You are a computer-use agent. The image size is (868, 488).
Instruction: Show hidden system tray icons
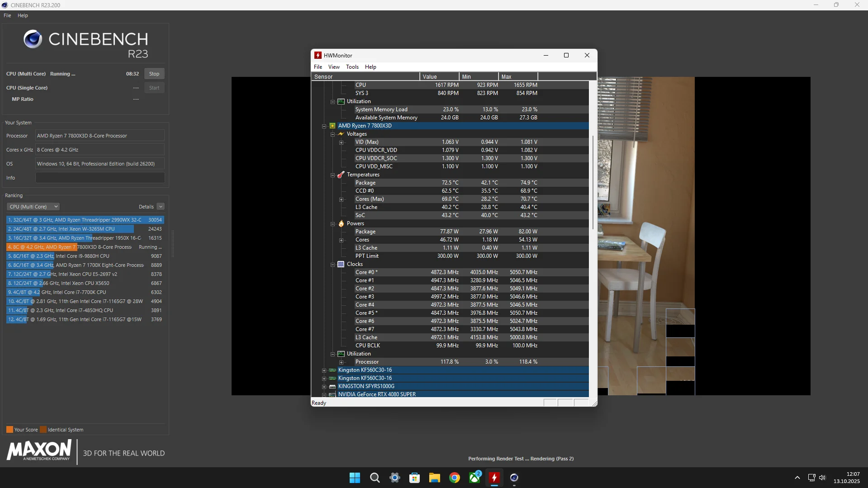click(x=797, y=478)
